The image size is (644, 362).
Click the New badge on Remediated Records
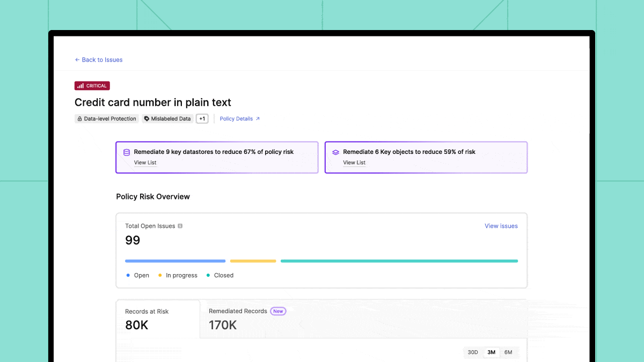tap(278, 311)
